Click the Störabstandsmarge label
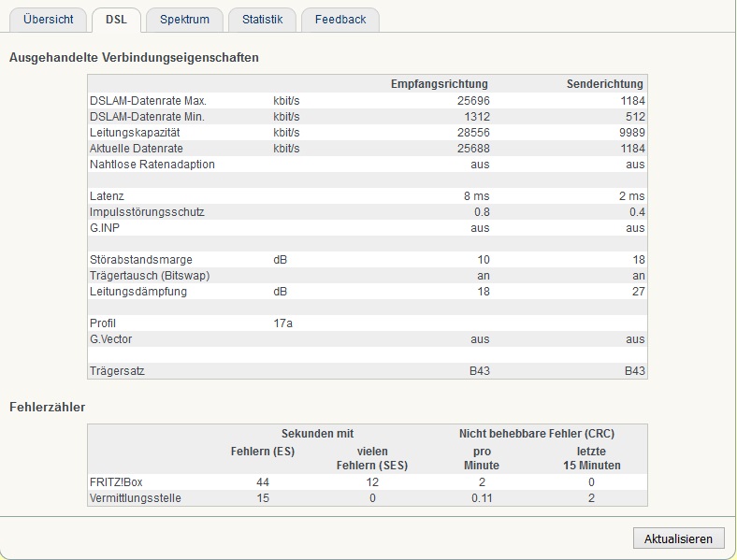This screenshot has width=737, height=560. pos(141,259)
